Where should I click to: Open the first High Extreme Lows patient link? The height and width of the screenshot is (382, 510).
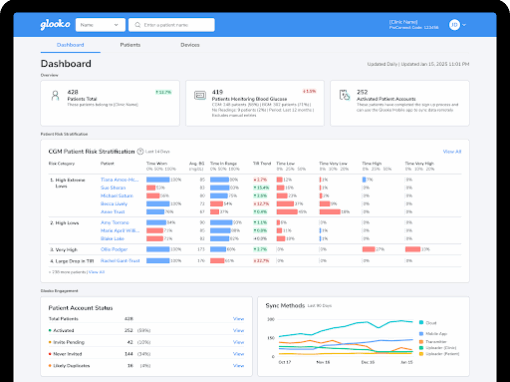click(119, 180)
